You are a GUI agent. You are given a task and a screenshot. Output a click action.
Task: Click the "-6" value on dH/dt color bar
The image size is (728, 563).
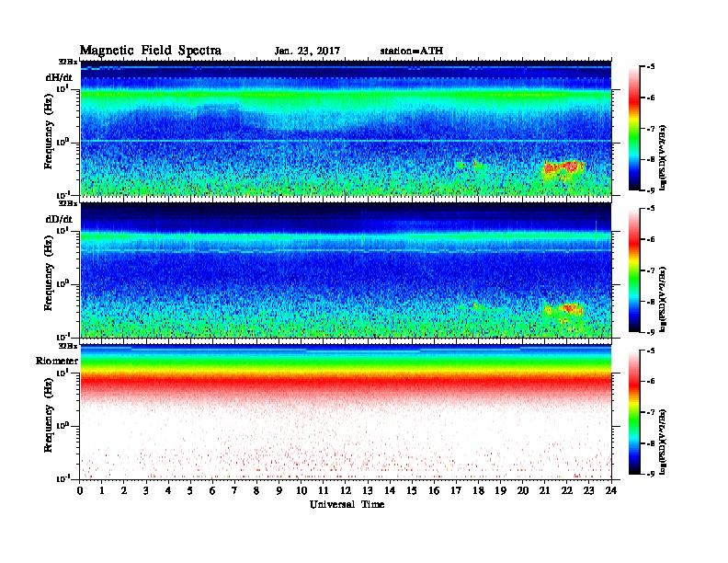point(651,98)
